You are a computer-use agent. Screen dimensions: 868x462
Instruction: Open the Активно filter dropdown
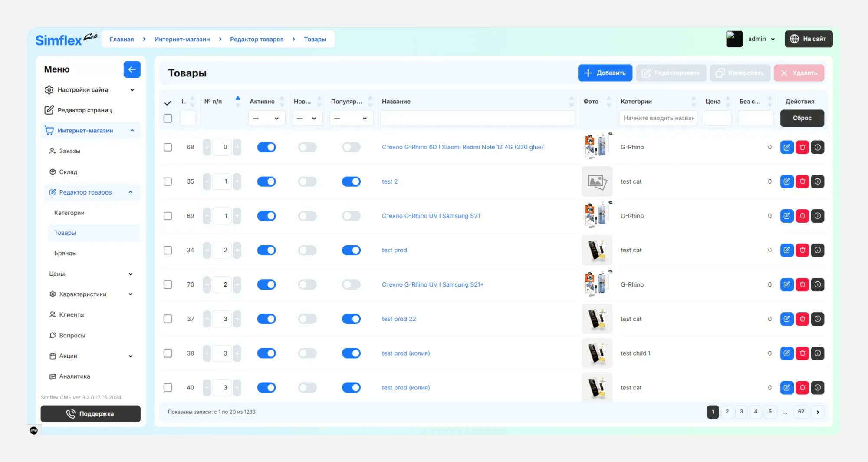tap(266, 118)
